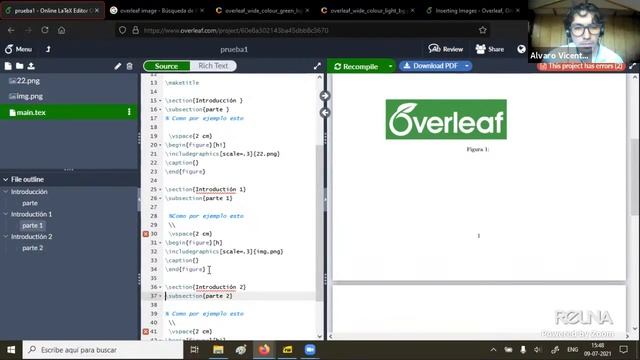The width and height of the screenshot is (640, 360).
Task: Click the Recompile button
Action: (x=356, y=66)
